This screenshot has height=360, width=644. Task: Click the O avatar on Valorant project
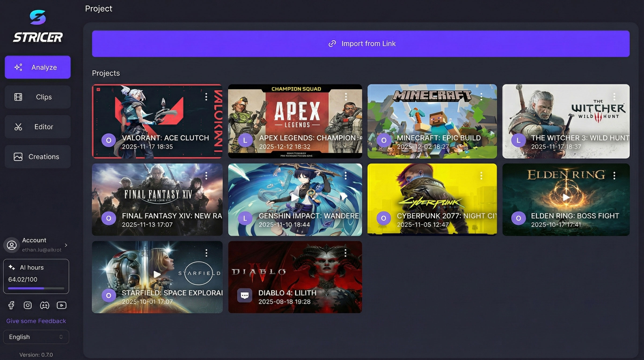point(109,140)
